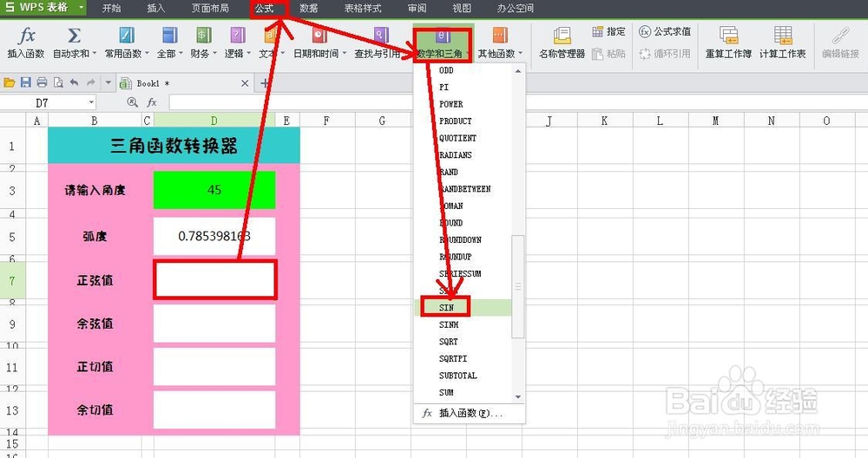Viewport: 868px width, 458px height.
Task: Click the Print Preview icon
Action: [x=58, y=83]
